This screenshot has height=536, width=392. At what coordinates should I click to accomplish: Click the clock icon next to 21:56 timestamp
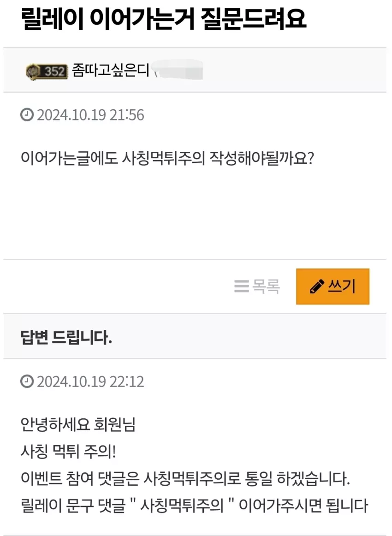[27, 115]
